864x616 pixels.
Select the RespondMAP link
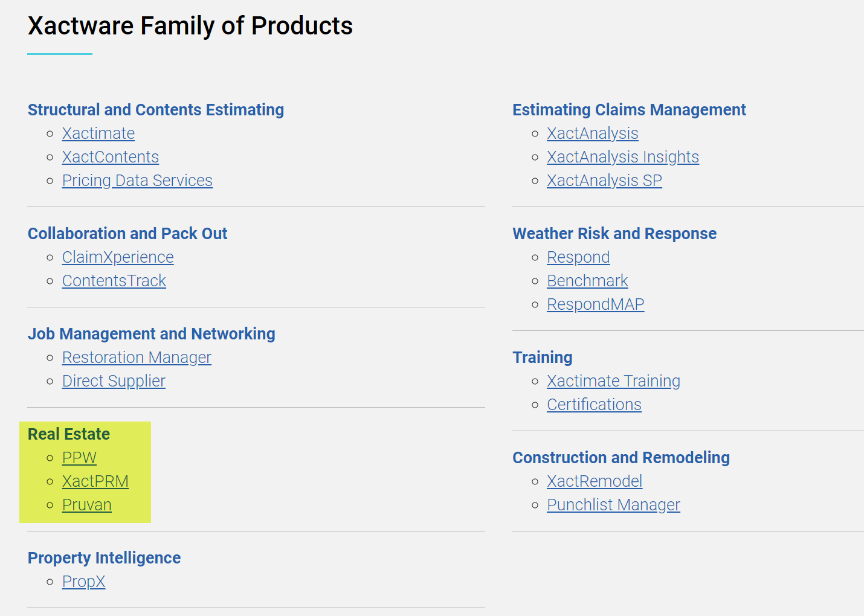tap(595, 304)
